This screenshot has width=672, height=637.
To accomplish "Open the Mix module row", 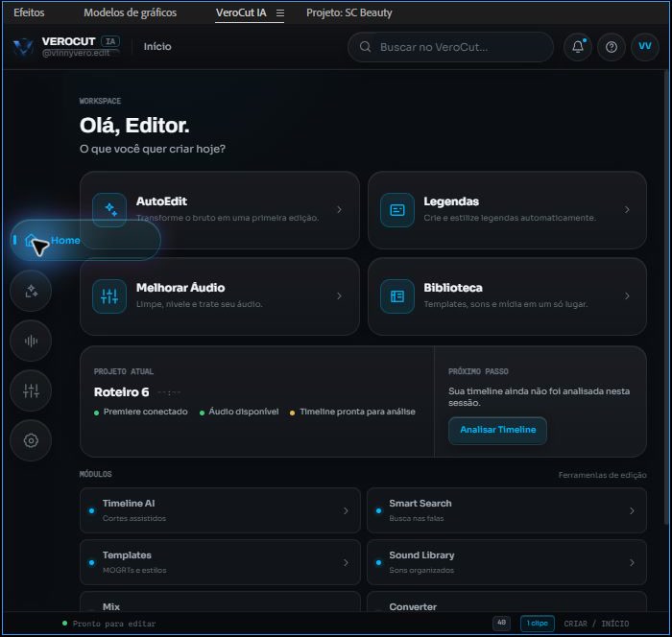I will (220, 602).
